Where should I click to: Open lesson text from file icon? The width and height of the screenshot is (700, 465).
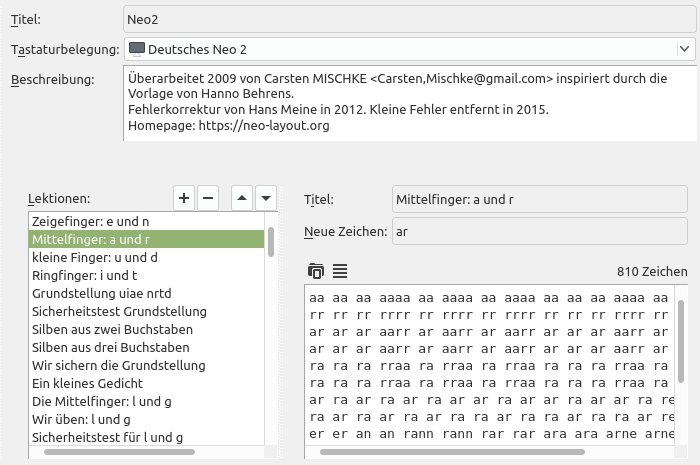tap(316, 271)
